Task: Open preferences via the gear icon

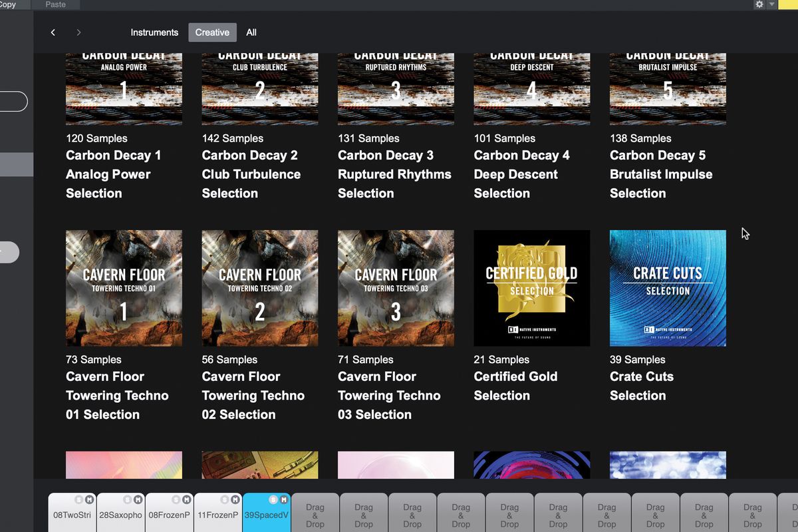Action: tap(759, 5)
